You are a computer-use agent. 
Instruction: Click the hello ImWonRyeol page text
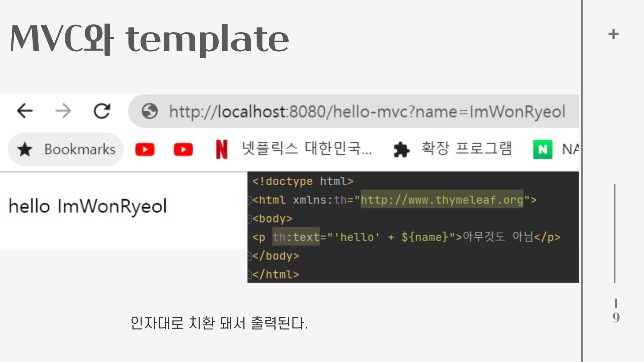(x=88, y=206)
